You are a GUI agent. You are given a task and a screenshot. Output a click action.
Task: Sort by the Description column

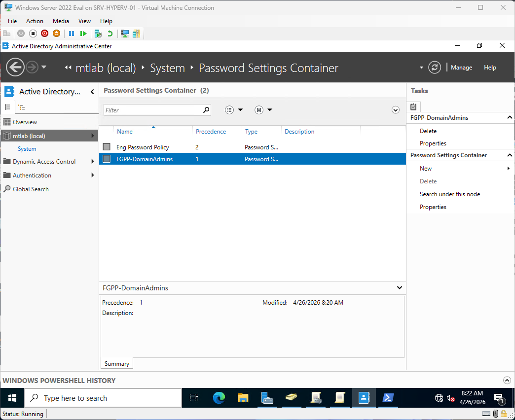tap(299, 131)
